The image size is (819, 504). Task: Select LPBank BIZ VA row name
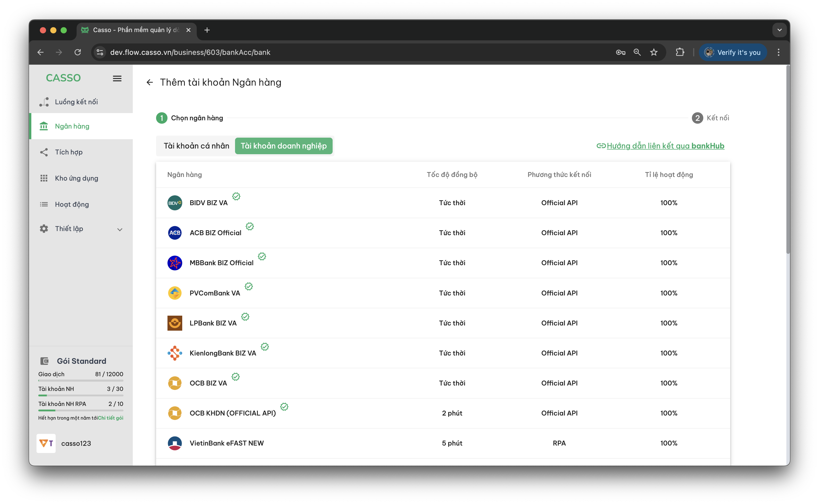pos(213,323)
